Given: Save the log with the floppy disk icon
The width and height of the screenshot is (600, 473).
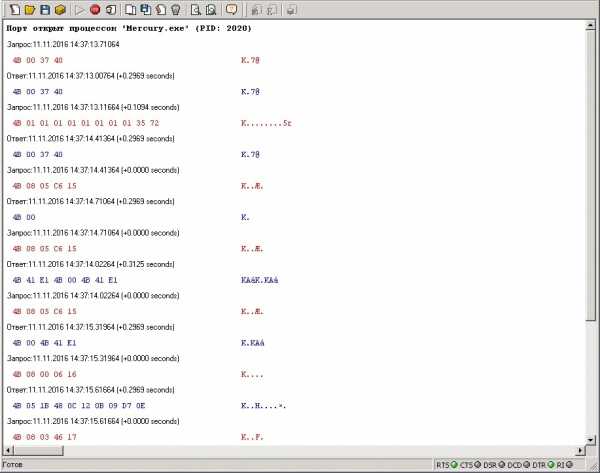Looking at the screenshot, I should [x=44, y=9].
